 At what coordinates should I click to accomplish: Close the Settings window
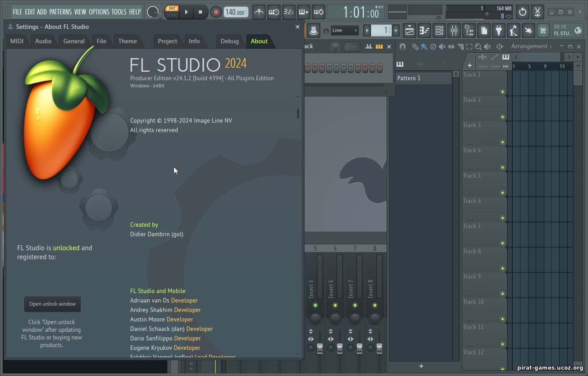pos(297,27)
